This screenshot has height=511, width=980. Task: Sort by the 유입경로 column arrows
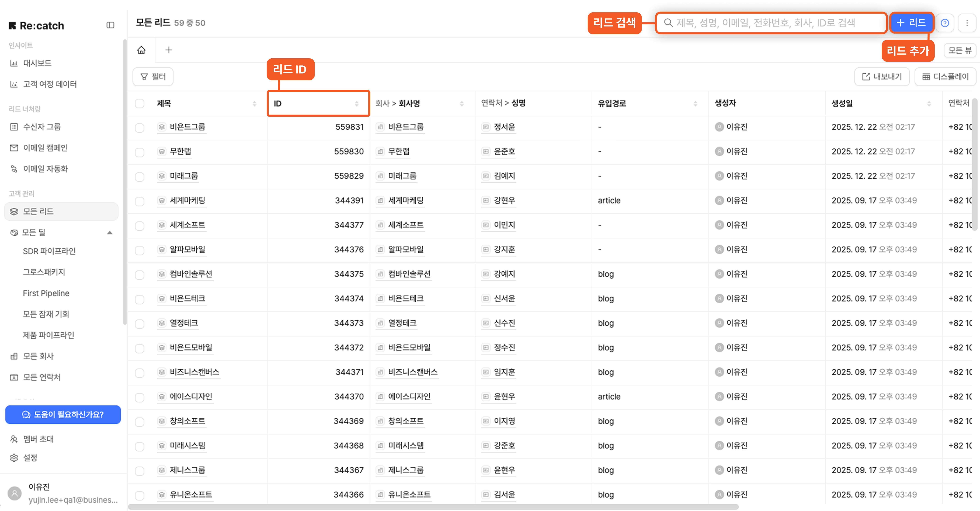tap(695, 103)
